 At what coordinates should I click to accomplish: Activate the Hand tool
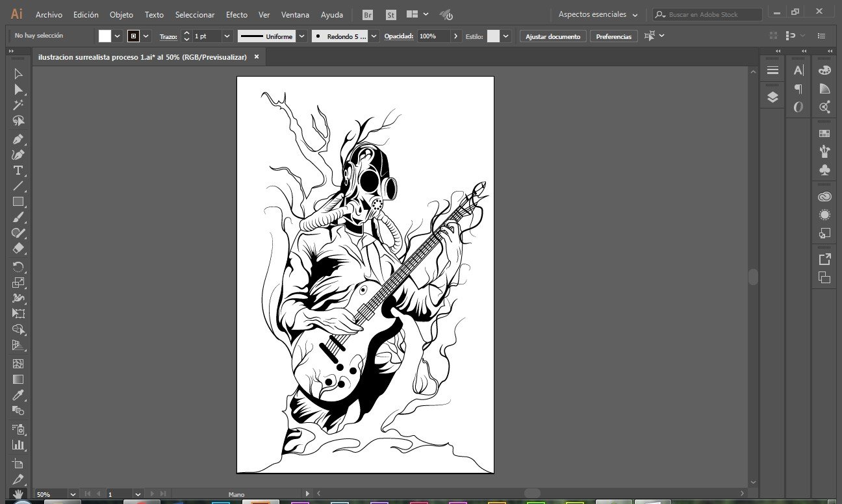pos(18,494)
